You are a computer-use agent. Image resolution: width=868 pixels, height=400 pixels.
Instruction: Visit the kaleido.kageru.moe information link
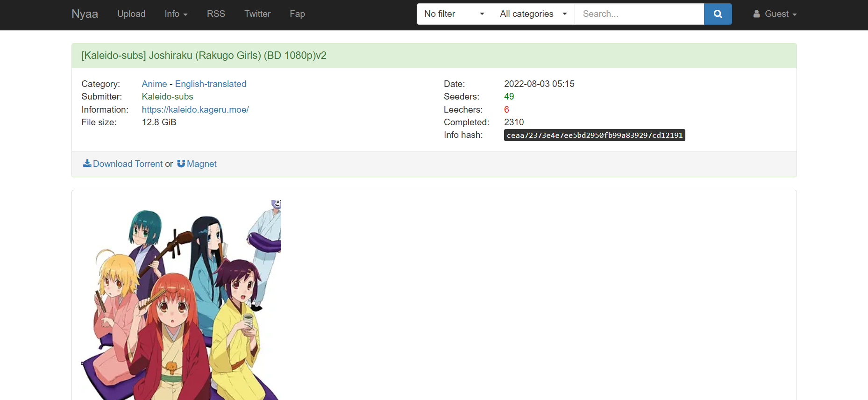point(195,110)
